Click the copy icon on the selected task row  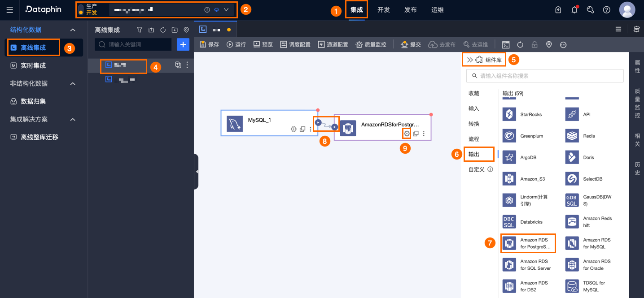click(178, 65)
